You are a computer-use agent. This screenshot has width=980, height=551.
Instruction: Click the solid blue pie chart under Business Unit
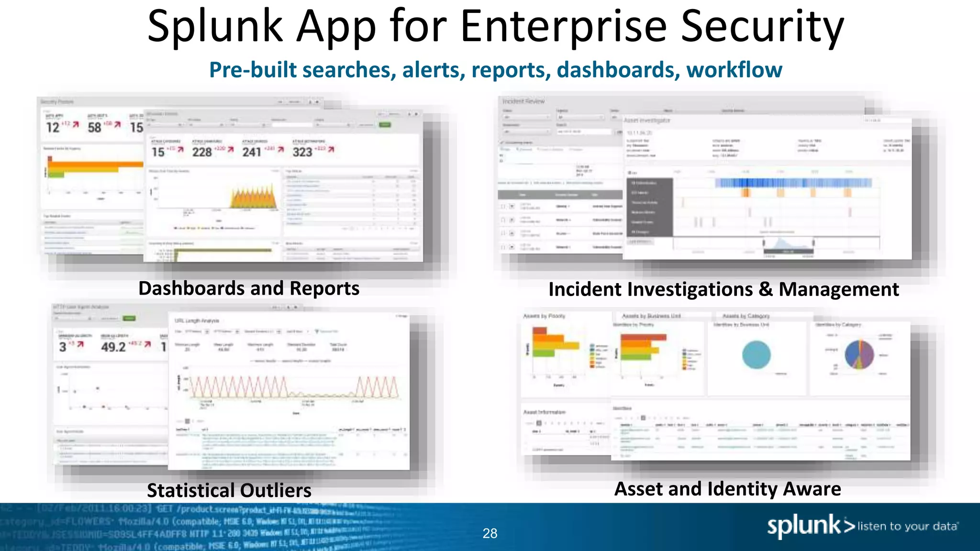tap(756, 355)
